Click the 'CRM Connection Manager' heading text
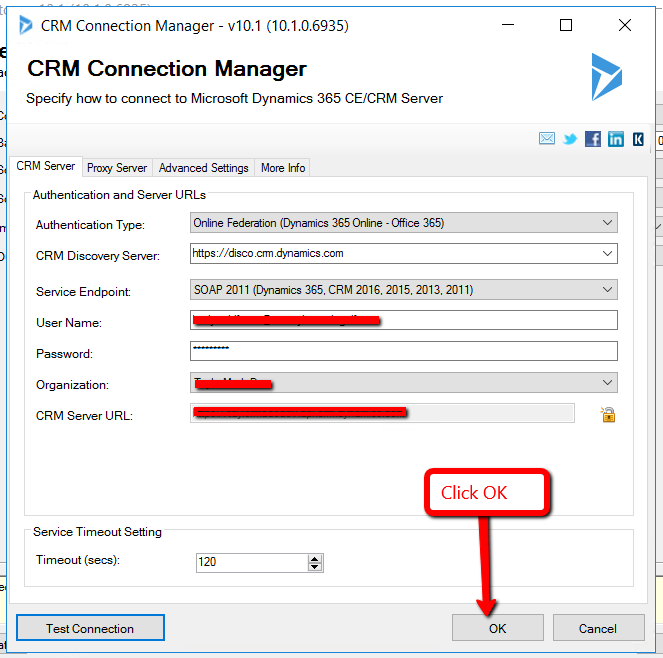This screenshot has height=658, width=663. click(167, 69)
